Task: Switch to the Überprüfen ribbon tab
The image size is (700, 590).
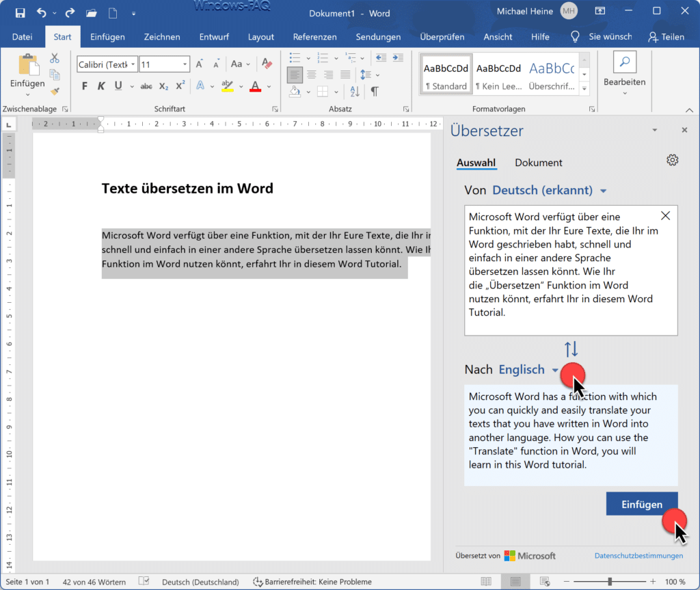Action: click(x=442, y=37)
